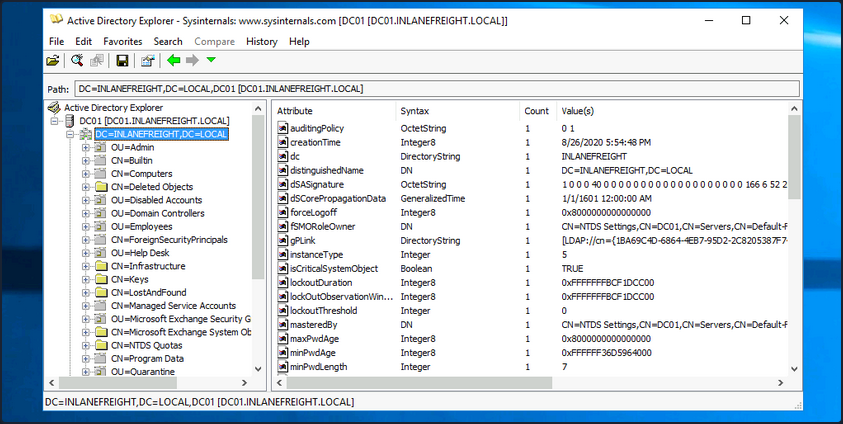
Task: Expand the OU=Admin tree node
Action: point(86,147)
